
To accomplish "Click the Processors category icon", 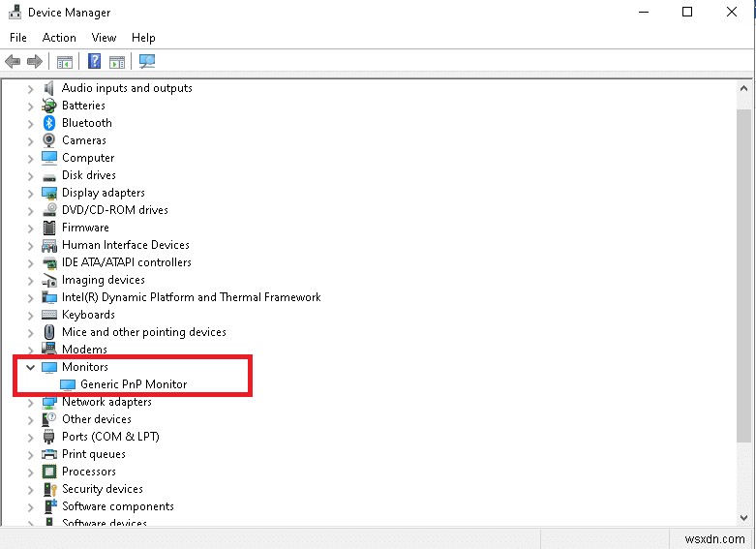I will coord(49,472).
